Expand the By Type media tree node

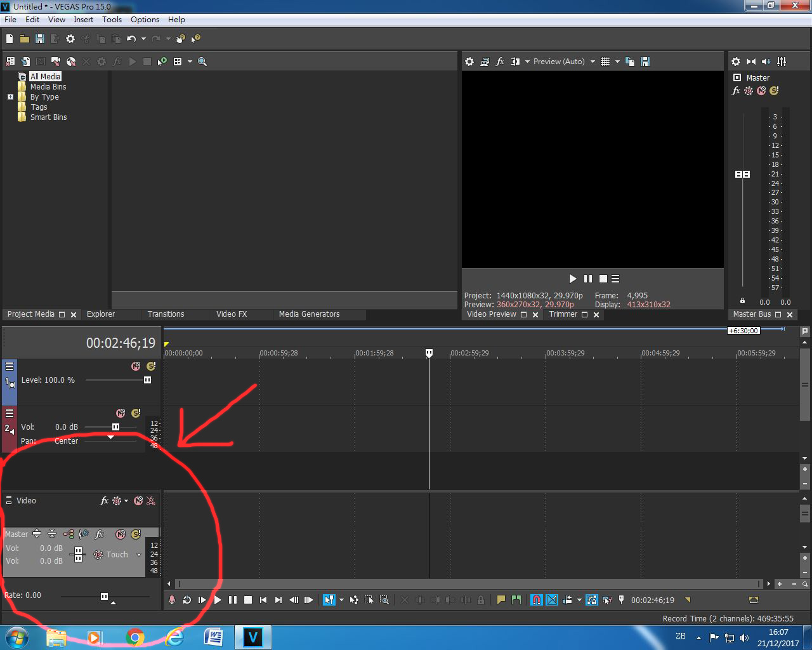coord(10,97)
